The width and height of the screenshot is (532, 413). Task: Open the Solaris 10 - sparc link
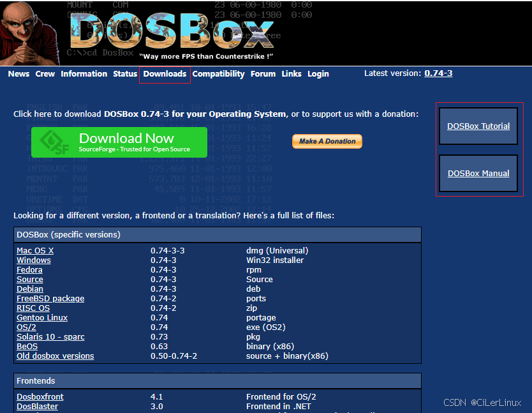click(x=50, y=336)
